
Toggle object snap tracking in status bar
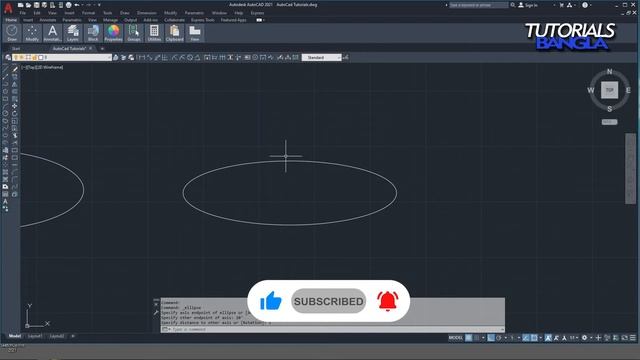tap(526, 338)
